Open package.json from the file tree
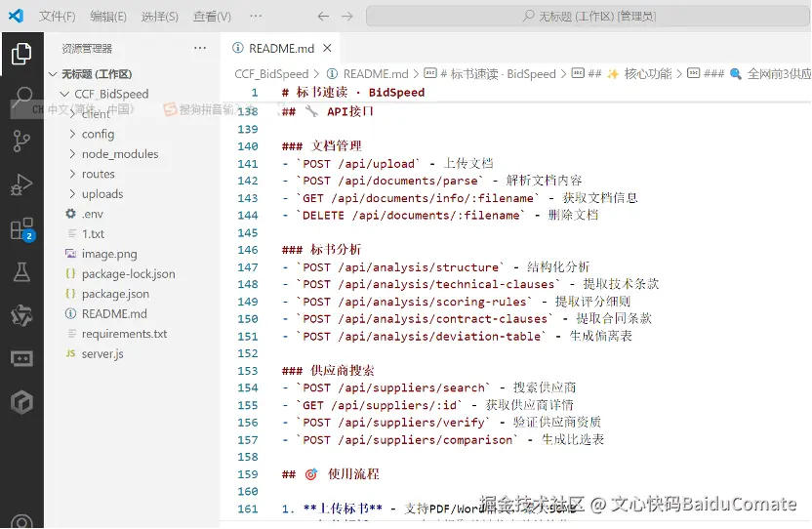The image size is (812, 529). tap(115, 294)
